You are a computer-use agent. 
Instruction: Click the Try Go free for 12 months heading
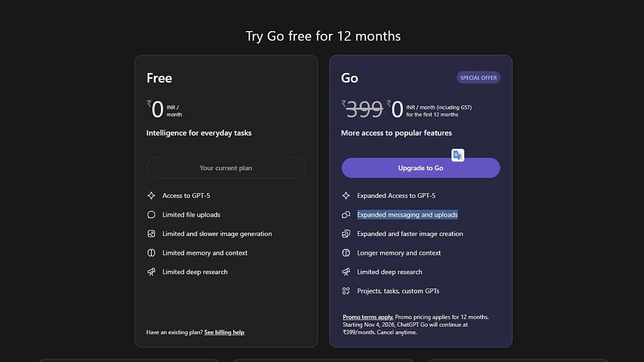pos(323,36)
